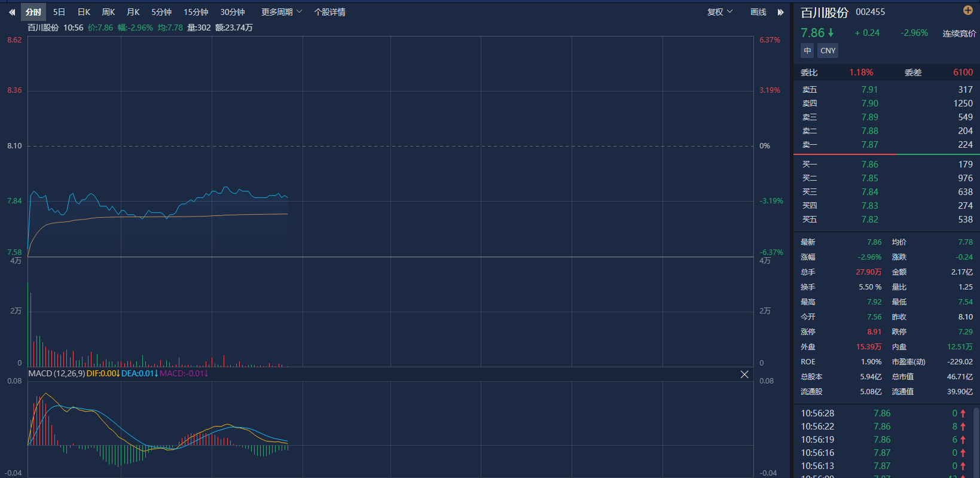Open the 更多周期 dropdown
The width and height of the screenshot is (980, 478).
pos(281,12)
